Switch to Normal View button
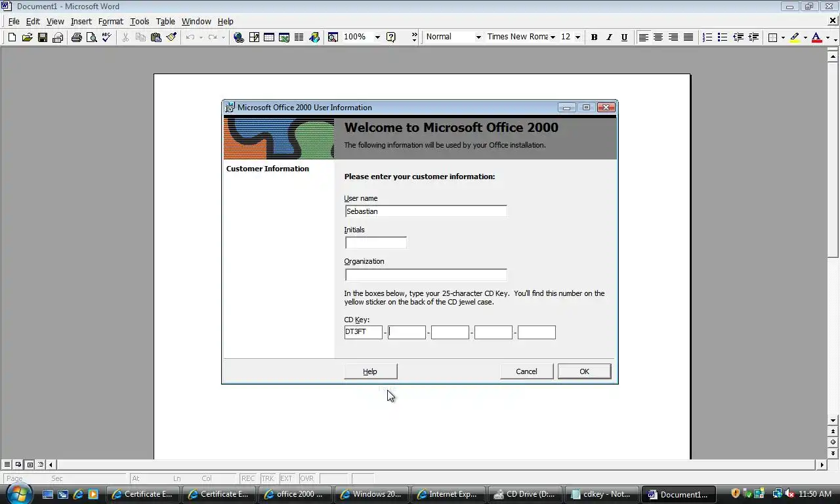The height and width of the screenshot is (504, 840). (7, 465)
